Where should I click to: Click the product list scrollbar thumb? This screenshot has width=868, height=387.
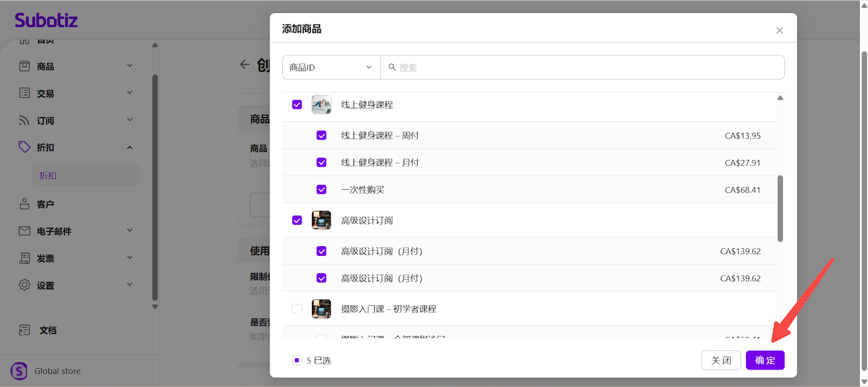click(780, 208)
